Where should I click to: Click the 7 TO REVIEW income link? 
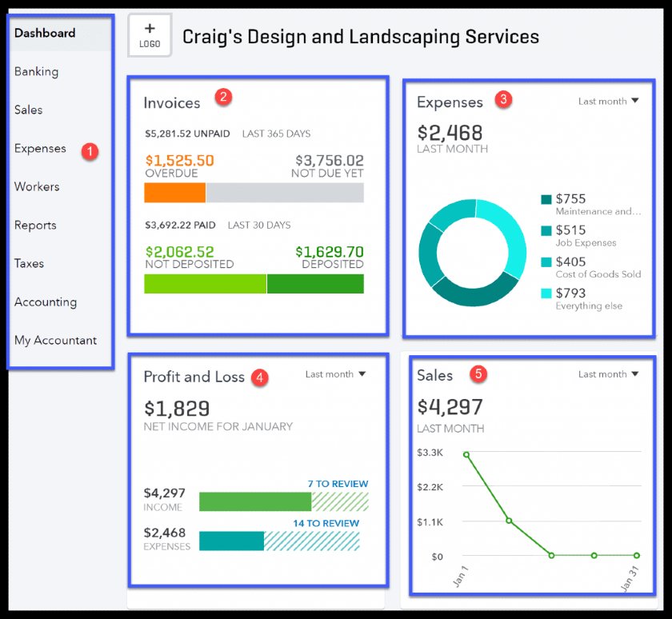coord(338,484)
